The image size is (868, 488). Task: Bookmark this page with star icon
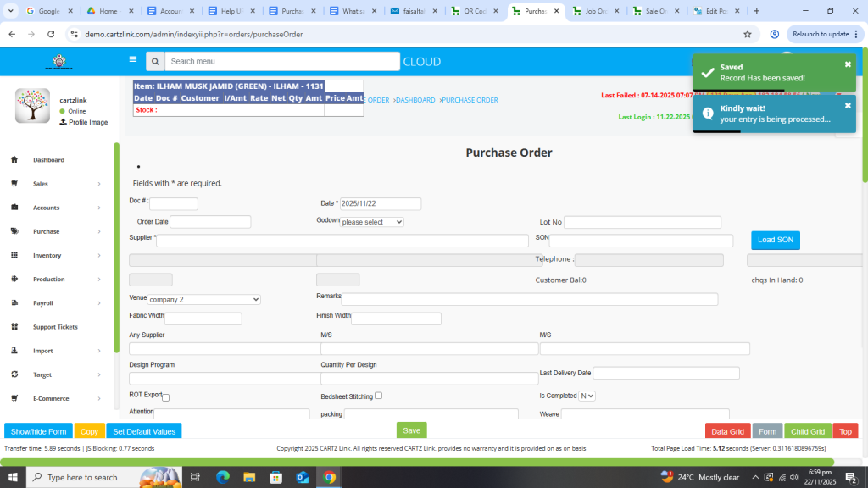pos(747,34)
